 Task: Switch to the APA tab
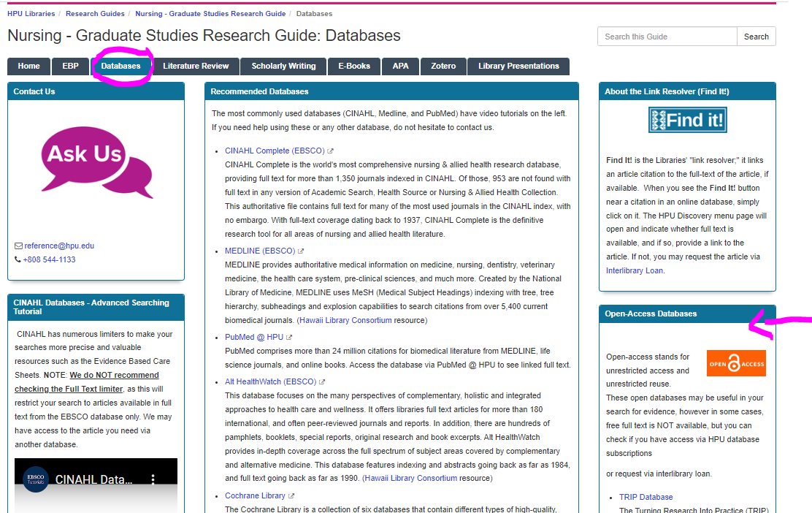400,66
